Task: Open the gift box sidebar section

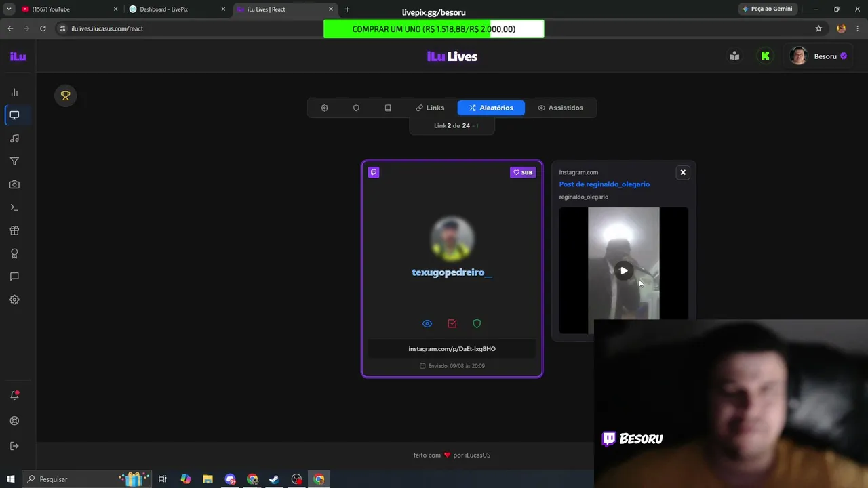Action: (x=14, y=230)
